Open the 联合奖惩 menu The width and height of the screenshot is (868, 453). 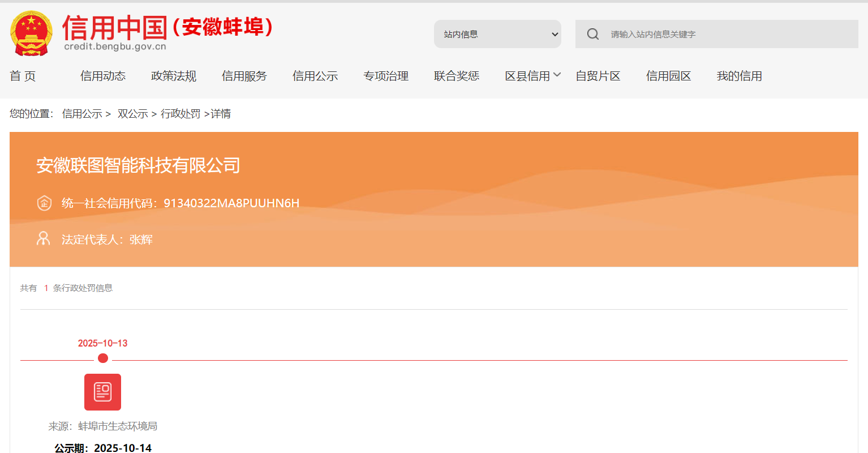pos(457,76)
